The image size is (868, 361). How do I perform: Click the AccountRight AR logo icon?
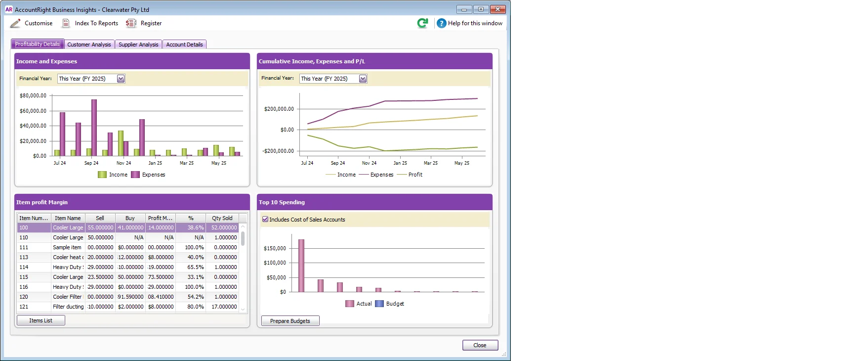[9, 9]
